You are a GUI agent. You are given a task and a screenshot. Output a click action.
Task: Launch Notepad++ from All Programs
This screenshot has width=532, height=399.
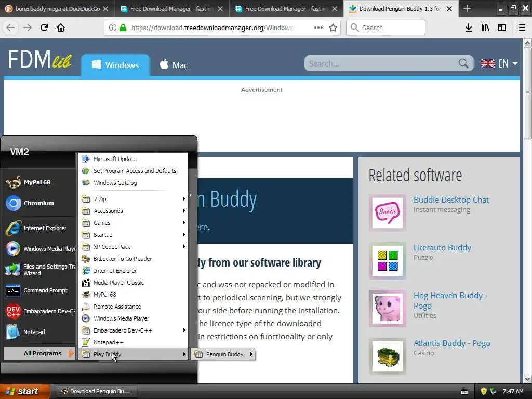(134, 342)
